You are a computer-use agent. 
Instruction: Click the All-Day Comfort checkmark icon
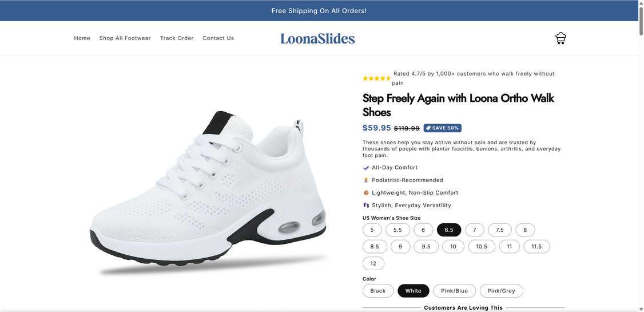tap(366, 168)
